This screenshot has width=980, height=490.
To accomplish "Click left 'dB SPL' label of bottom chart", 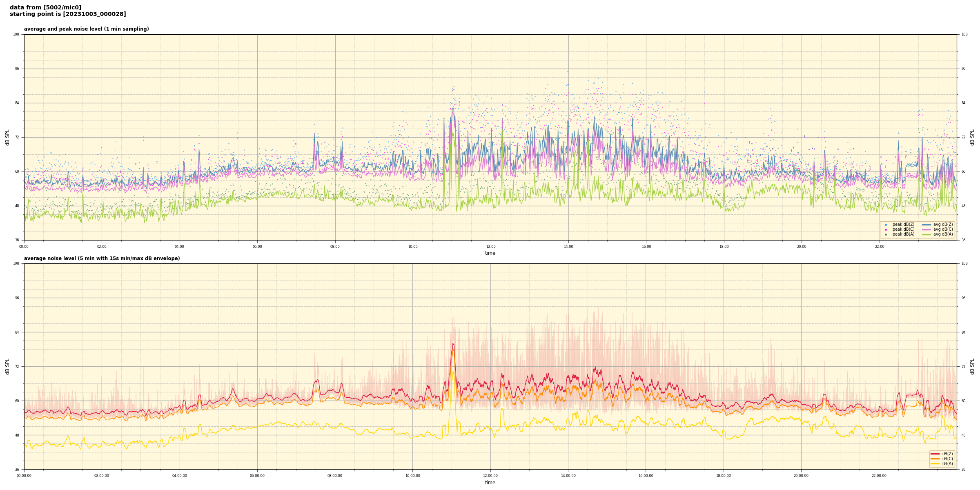I will coord(7,366).
